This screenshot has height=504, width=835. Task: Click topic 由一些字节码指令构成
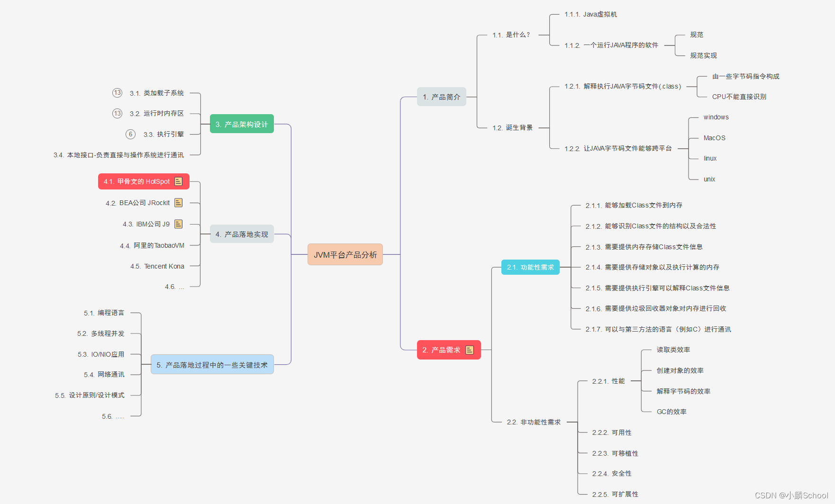tap(745, 76)
